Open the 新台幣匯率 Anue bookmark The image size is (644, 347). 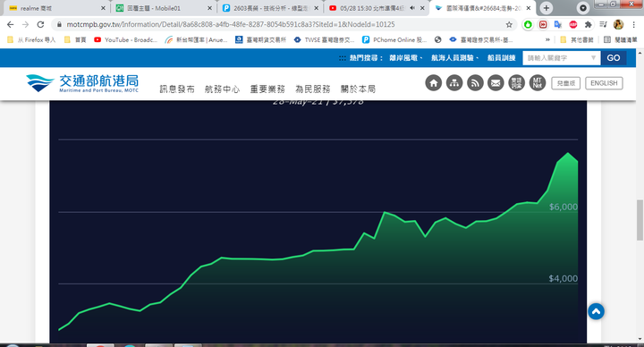(x=196, y=40)
